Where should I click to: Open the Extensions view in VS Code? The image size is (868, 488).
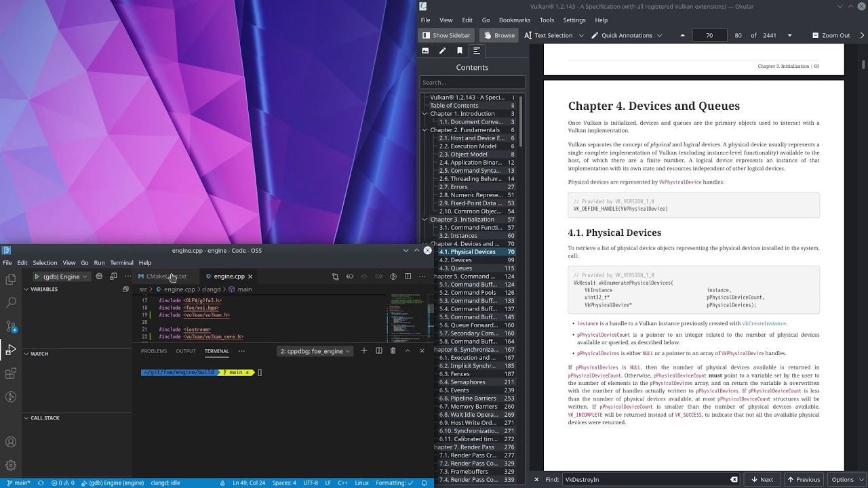coord(11,373)
